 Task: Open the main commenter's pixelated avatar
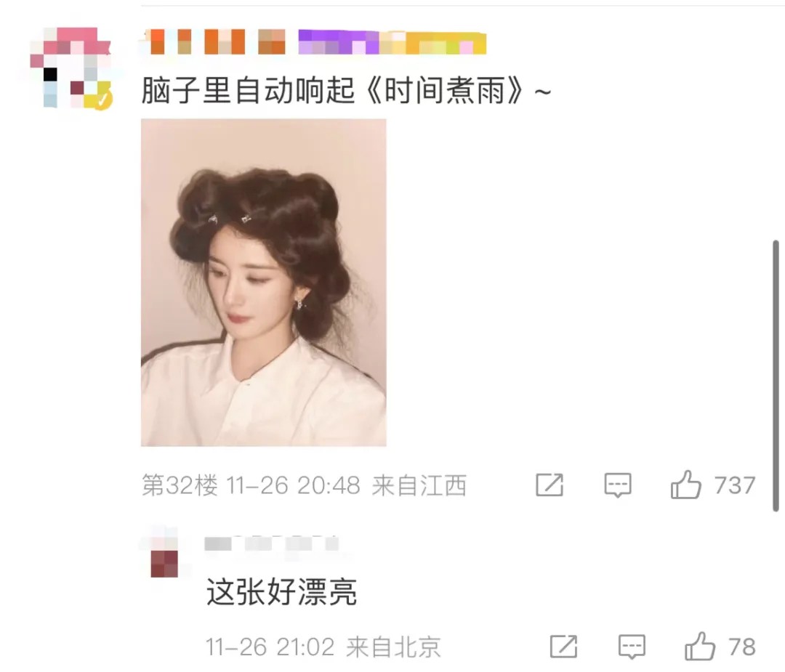click(70, 68)
